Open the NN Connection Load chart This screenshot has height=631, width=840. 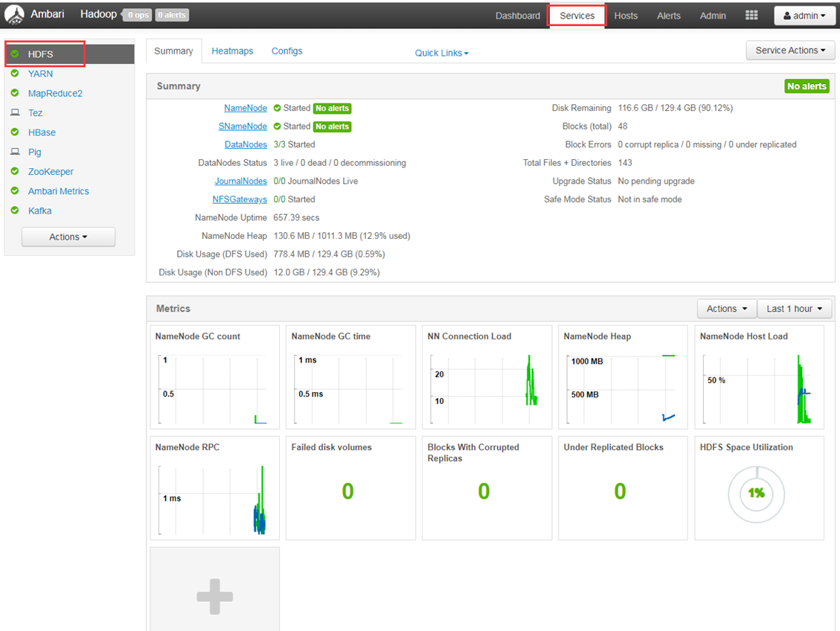pyautogui.click(x=487, y=377)
